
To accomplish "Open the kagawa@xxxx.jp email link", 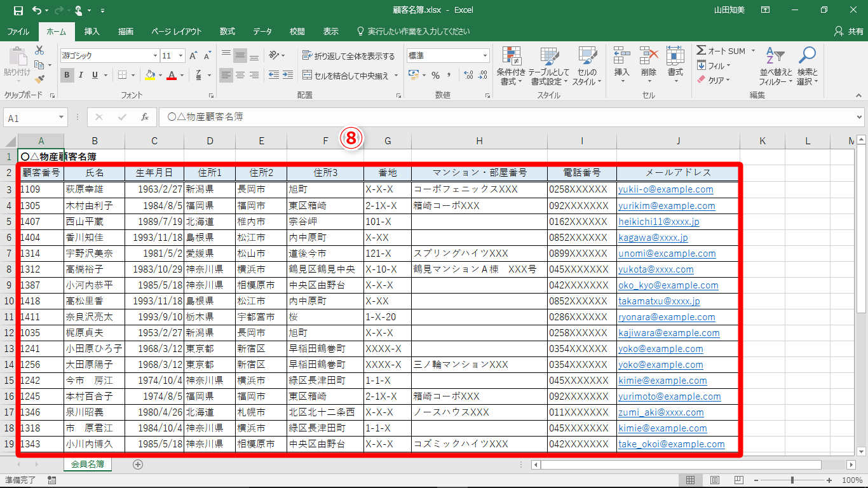I will [x=653, y=238].
